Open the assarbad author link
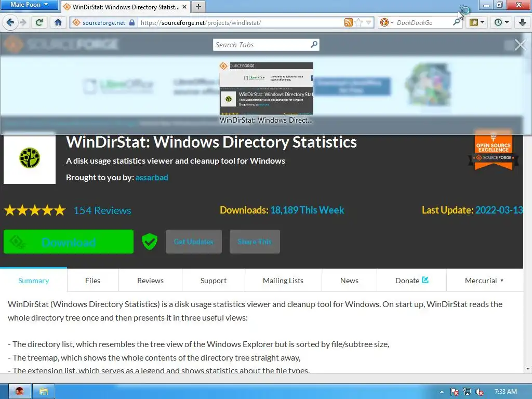The width and height of the screenshot is (532, 399). click(152, 178)
